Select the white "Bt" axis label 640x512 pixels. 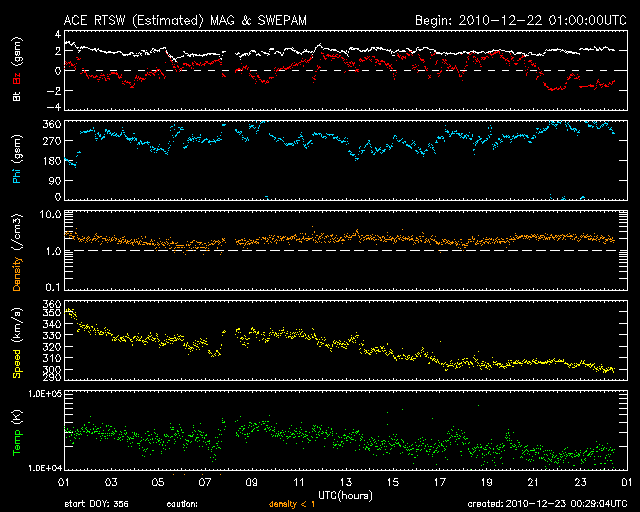[17, 96]
